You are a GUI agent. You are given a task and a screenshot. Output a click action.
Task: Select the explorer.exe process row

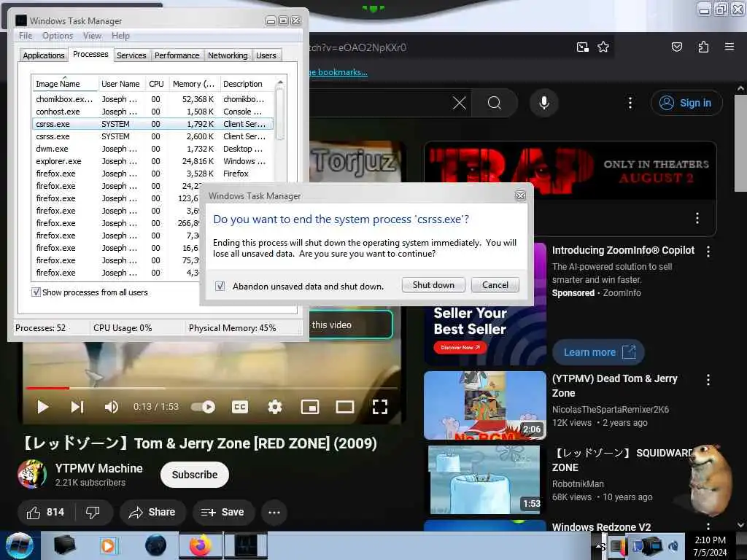click(152, 161)
